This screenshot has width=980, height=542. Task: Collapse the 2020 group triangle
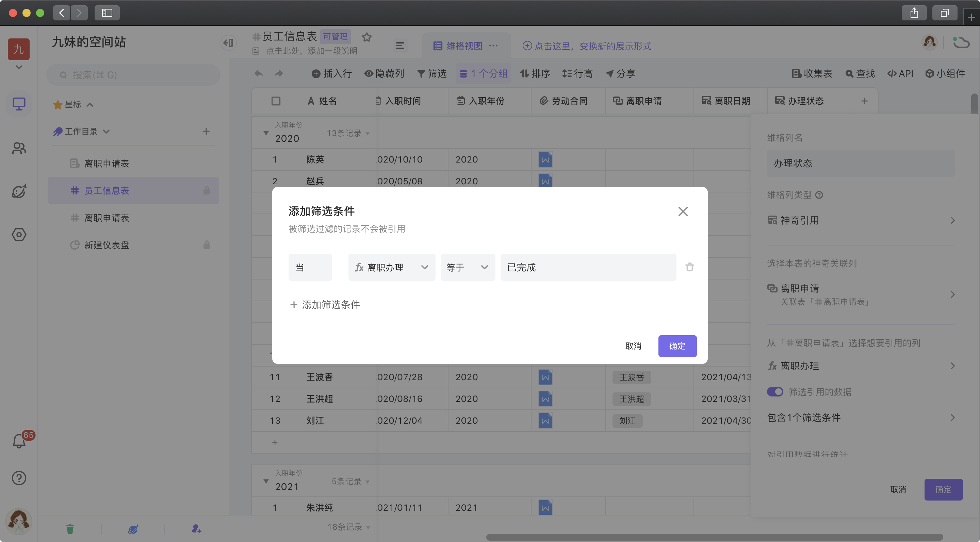266,133
